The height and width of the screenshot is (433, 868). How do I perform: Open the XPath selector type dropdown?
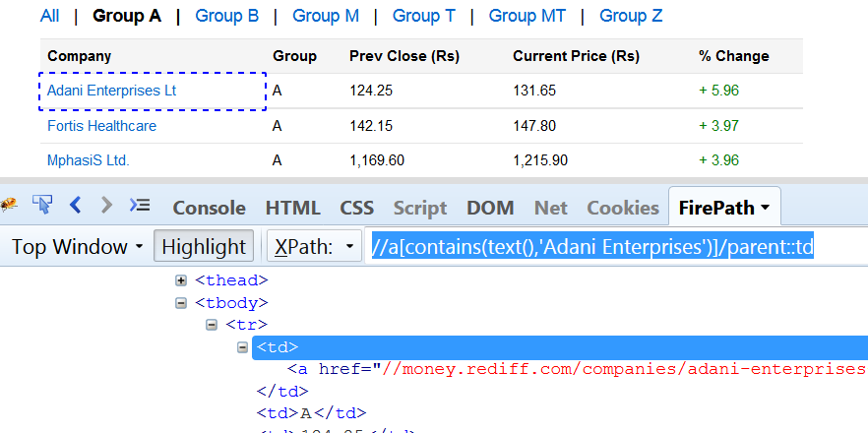click(314, 246)
